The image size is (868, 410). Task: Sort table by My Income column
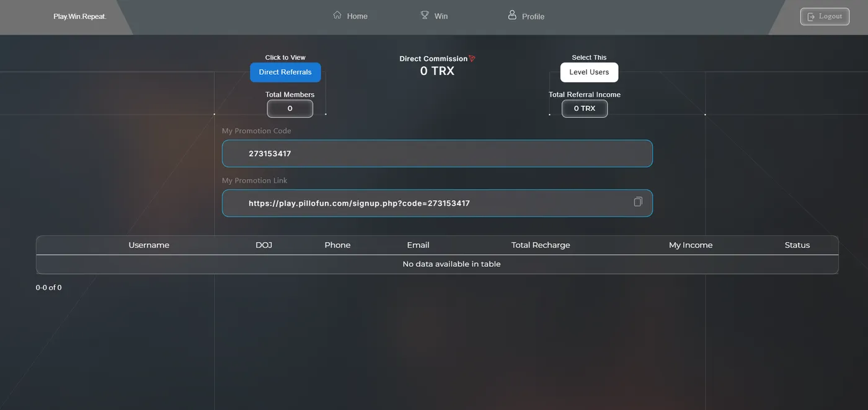(x=691, y=245)
